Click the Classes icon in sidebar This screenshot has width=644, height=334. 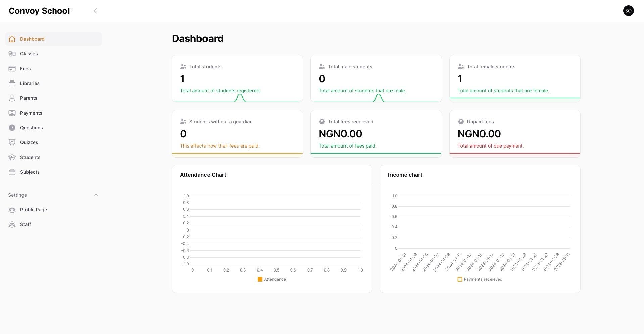(12, 54)
